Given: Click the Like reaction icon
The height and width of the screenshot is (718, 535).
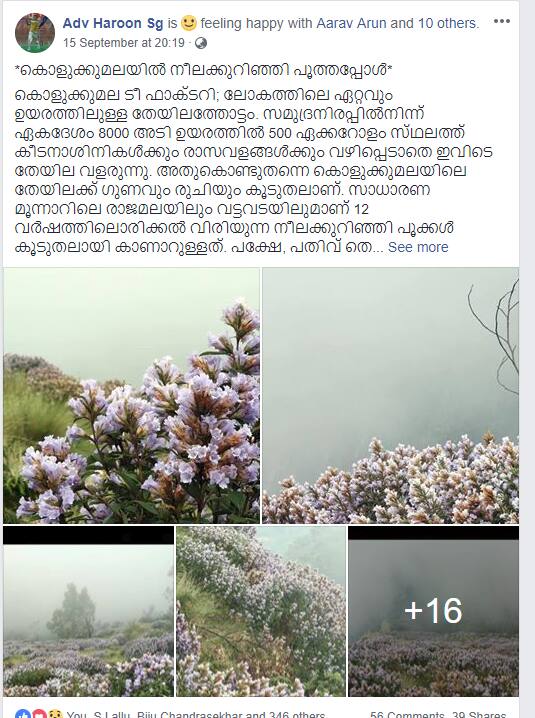Looking at the screenshot, I should coord(23,714).
